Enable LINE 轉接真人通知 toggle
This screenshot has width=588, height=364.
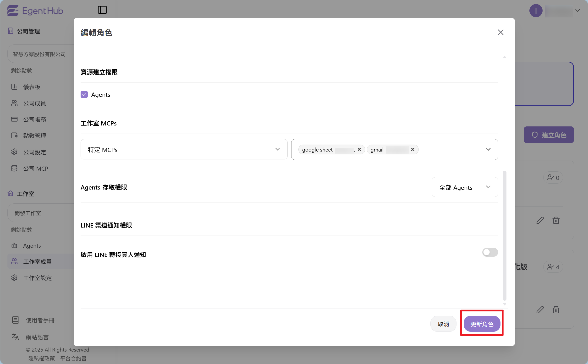point(490,252)
